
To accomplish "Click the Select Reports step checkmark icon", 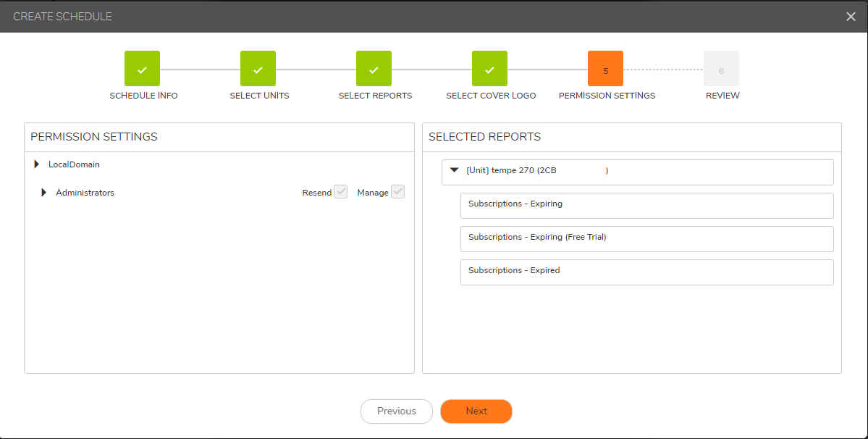I will click(x=374, y=69).
